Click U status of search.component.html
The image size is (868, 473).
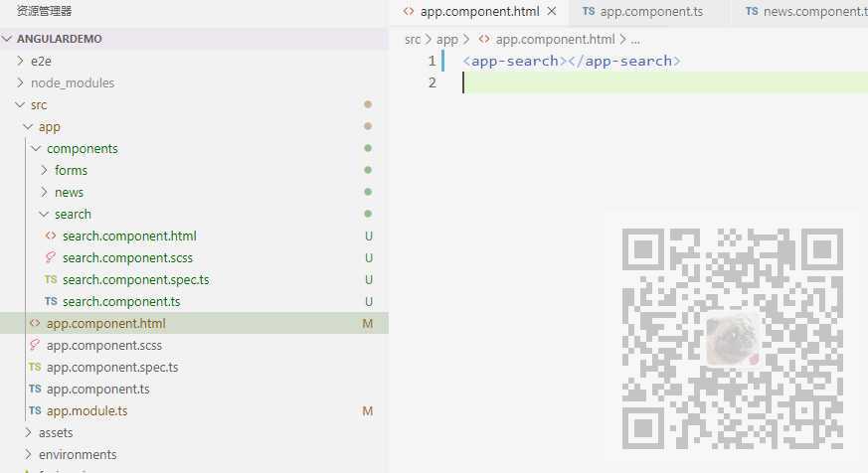click(369, 236)
